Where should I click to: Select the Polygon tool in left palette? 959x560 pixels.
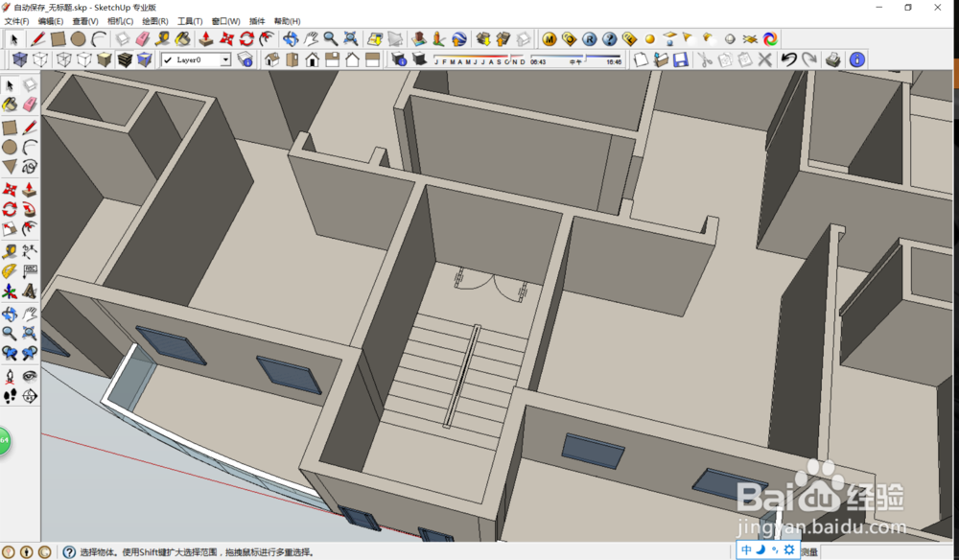(x=10, y=167)
